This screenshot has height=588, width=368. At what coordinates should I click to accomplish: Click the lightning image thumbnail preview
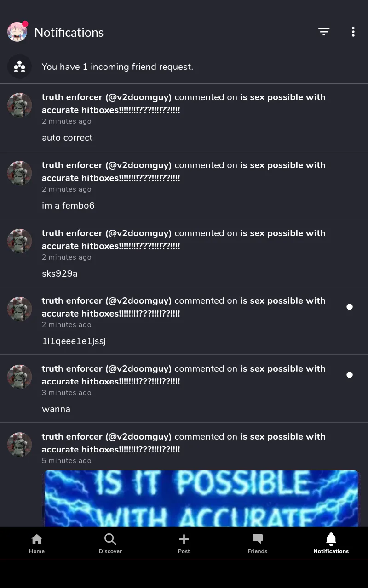(x=201, y=498)
